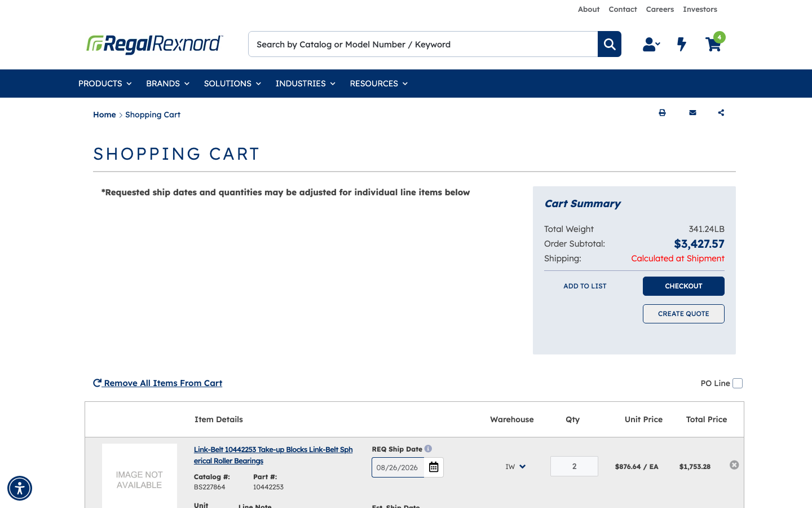The width and height of the screenshot is (812, 508).
Task: Go to Home breadcrumb
Action: [x=104, y=115]
